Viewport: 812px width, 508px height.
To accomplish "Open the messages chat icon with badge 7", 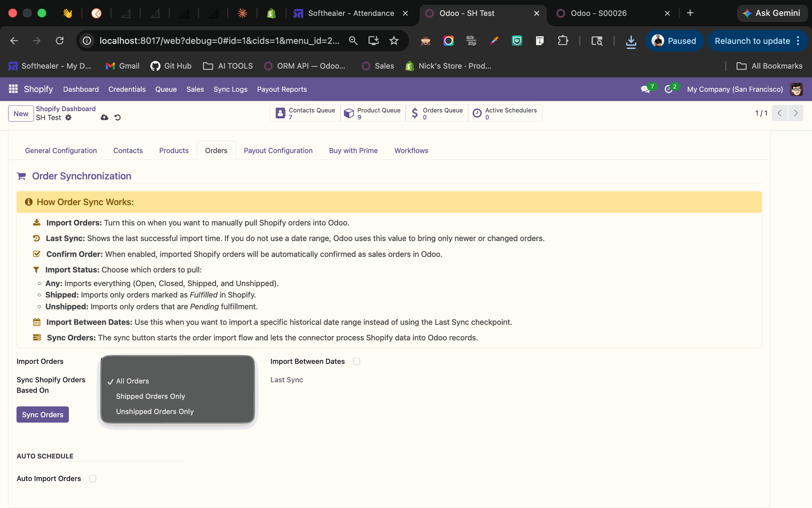I will [x=646, y=89].
